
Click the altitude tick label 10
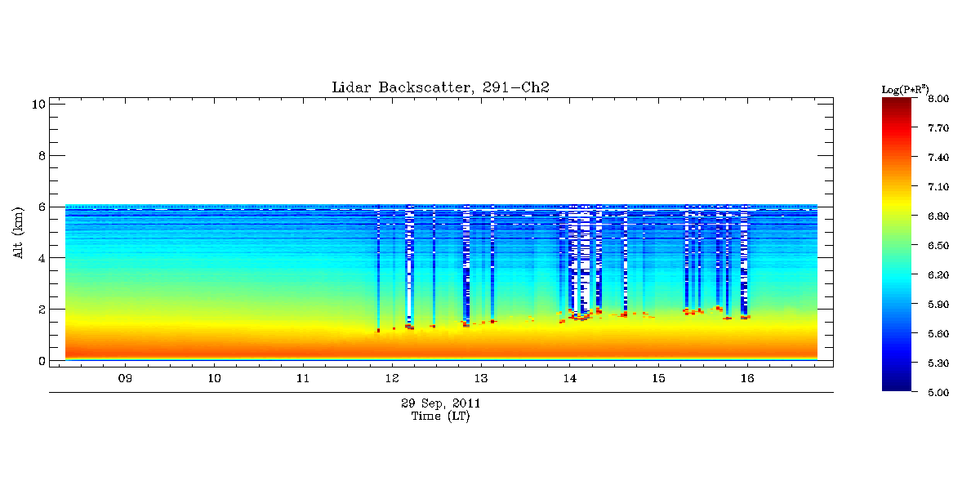(38, 104)
